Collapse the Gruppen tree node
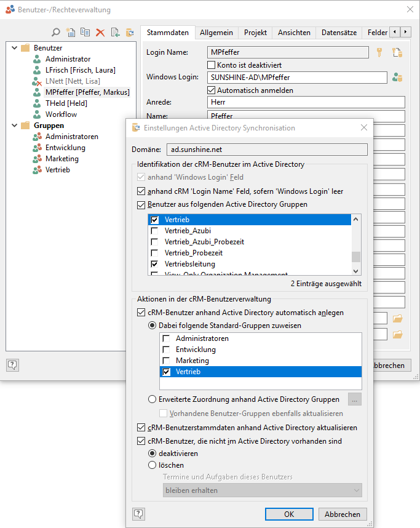This screenshot has height=528, width=420. pyautogui.click(x=14, y=126)
